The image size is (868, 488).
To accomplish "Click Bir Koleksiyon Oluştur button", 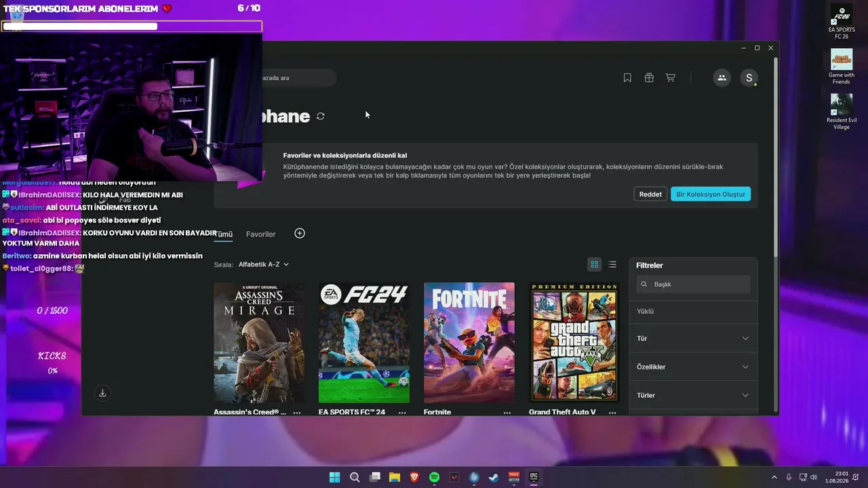I will pos(711,195).
